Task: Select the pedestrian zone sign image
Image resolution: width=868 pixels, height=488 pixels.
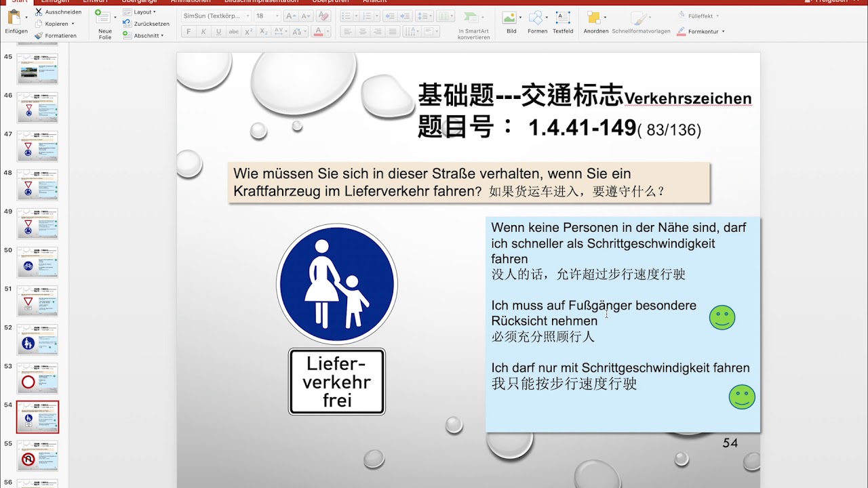Action: pyautogui.click(x=337, y=285)
